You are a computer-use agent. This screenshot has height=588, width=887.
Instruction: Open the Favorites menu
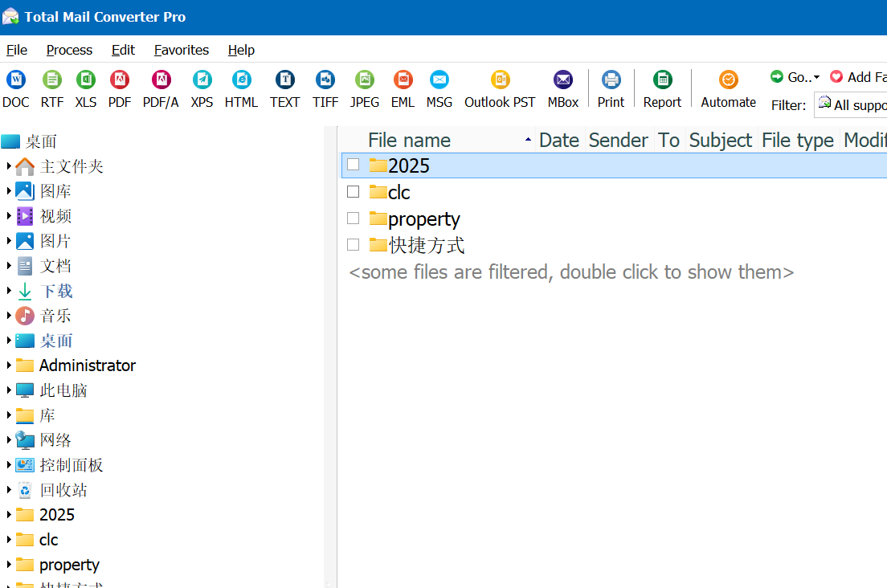pos(181,50)
